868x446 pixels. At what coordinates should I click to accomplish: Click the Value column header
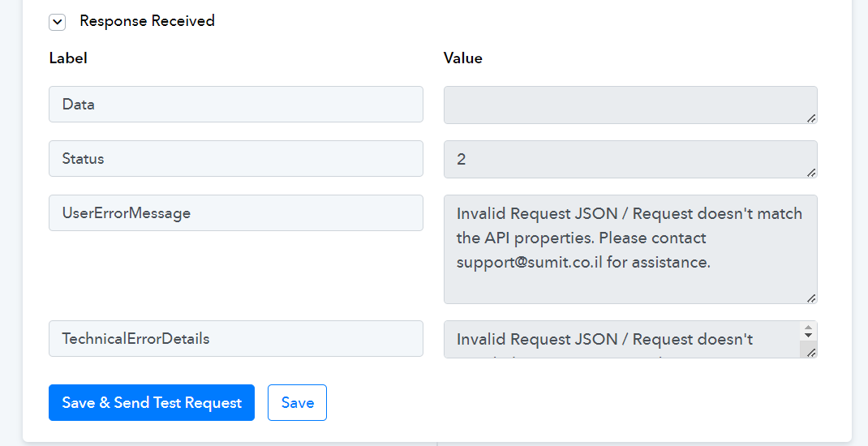[462, 58]
